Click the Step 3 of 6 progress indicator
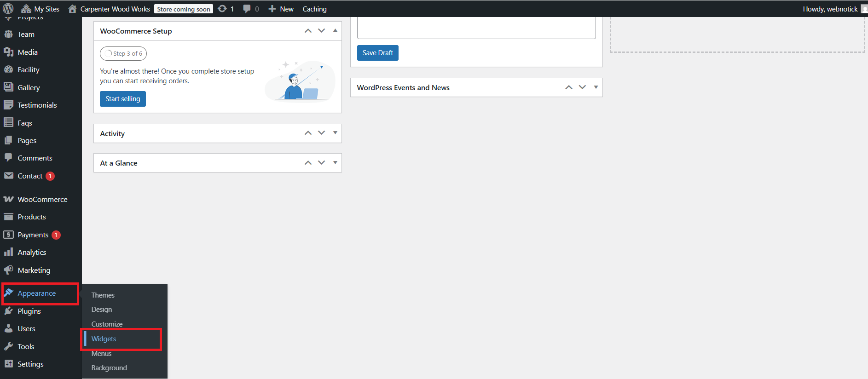868x379 pixels. pyautogui.click(x=123, y=53)
